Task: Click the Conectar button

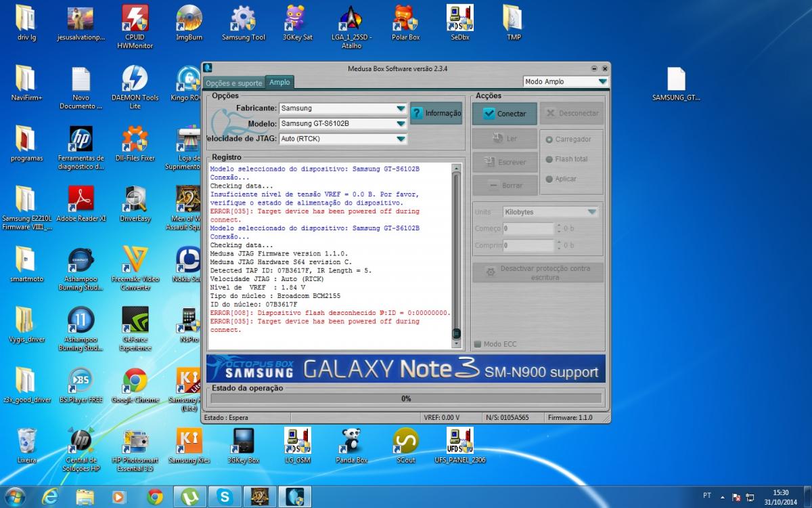Action: click(504, 114)
